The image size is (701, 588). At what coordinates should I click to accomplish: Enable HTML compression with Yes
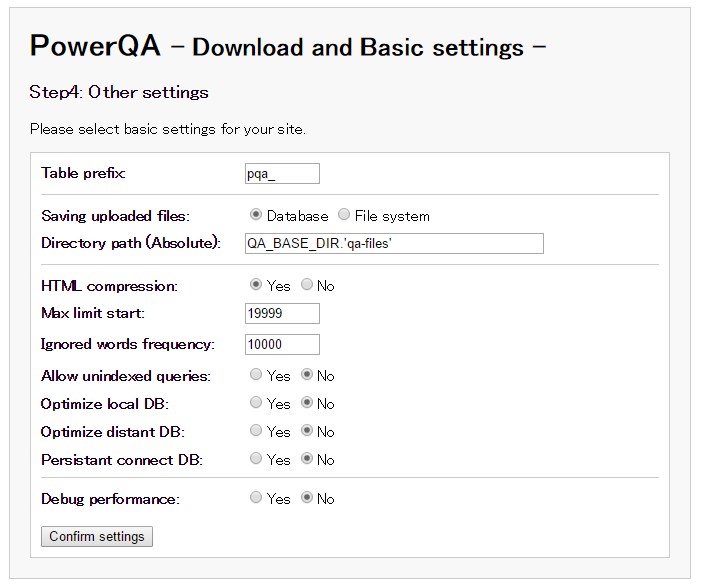[x=256, y=285]
